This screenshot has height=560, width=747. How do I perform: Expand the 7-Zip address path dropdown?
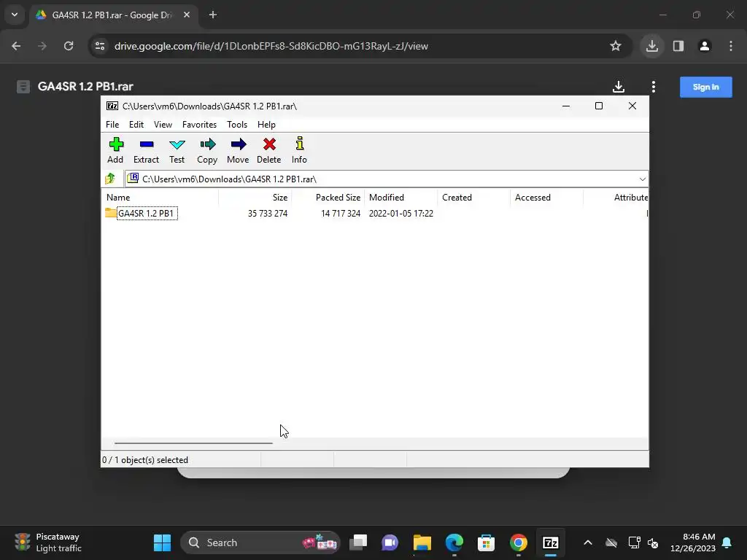(x=642, y=179)
